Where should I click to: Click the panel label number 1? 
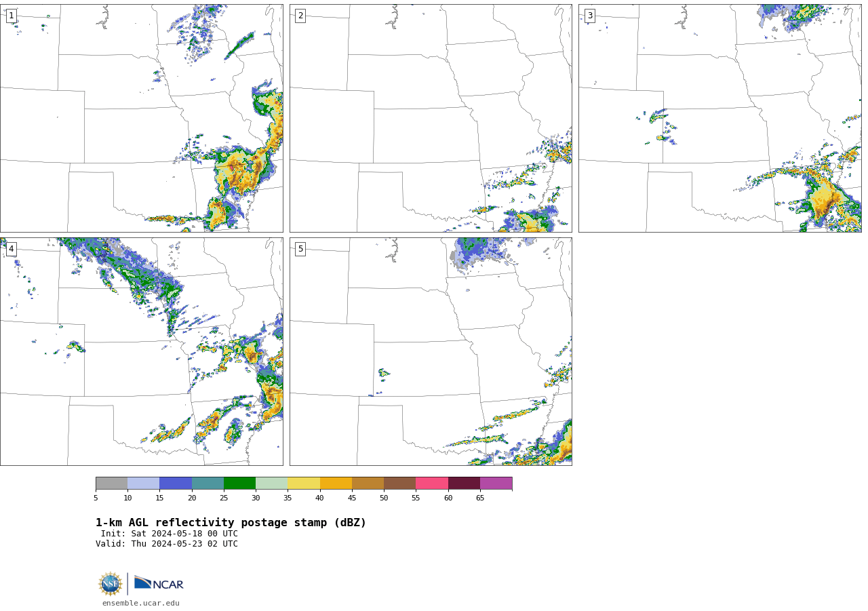click(12, 16)
